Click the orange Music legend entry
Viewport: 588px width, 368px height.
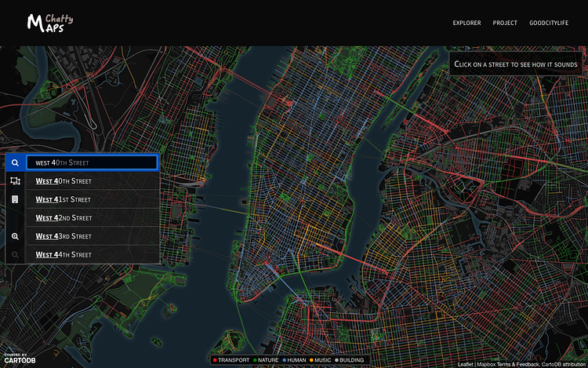tap(320, 360)
